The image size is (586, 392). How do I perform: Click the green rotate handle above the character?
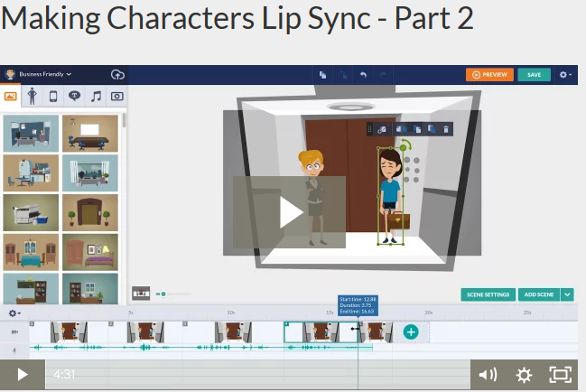[x=404, y=146]
